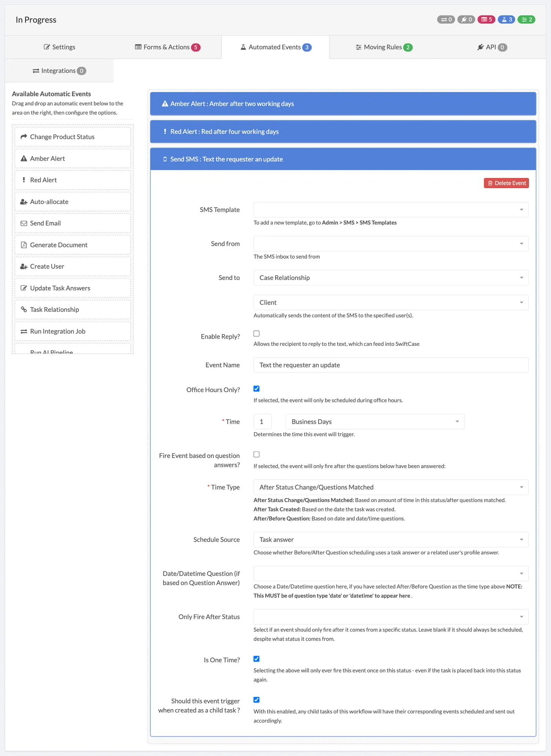The height and width of the screenshot is (756, 551).
Task: Open the Send from dropdown
Action: (391, 244)
